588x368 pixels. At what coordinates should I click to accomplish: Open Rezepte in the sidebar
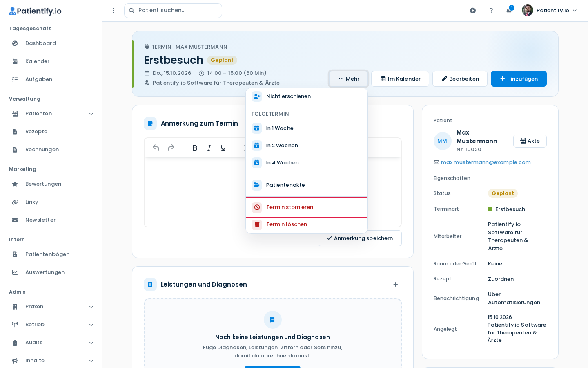51,132
